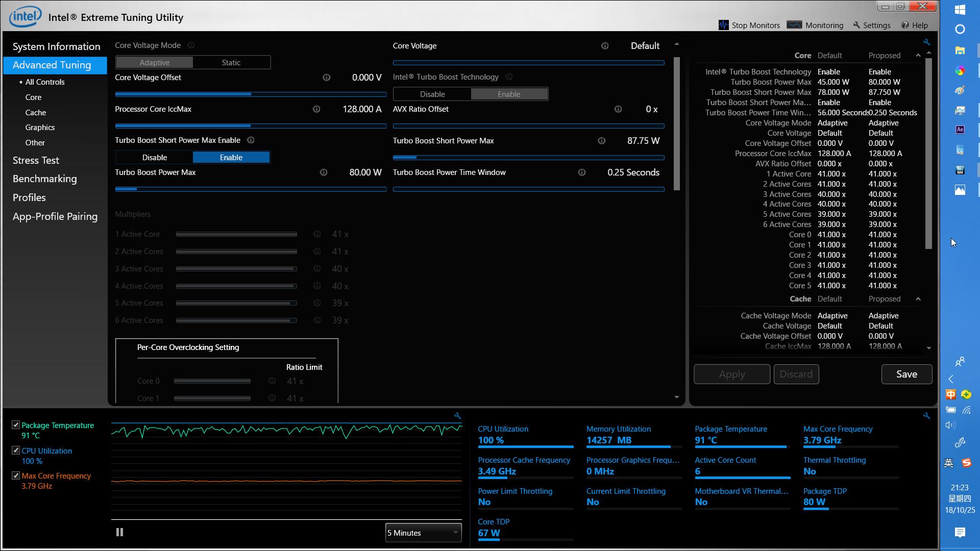Click the Stop Monitors waveform icon
The width and height of the screenshot is (980, 551).
pos(723,25)
